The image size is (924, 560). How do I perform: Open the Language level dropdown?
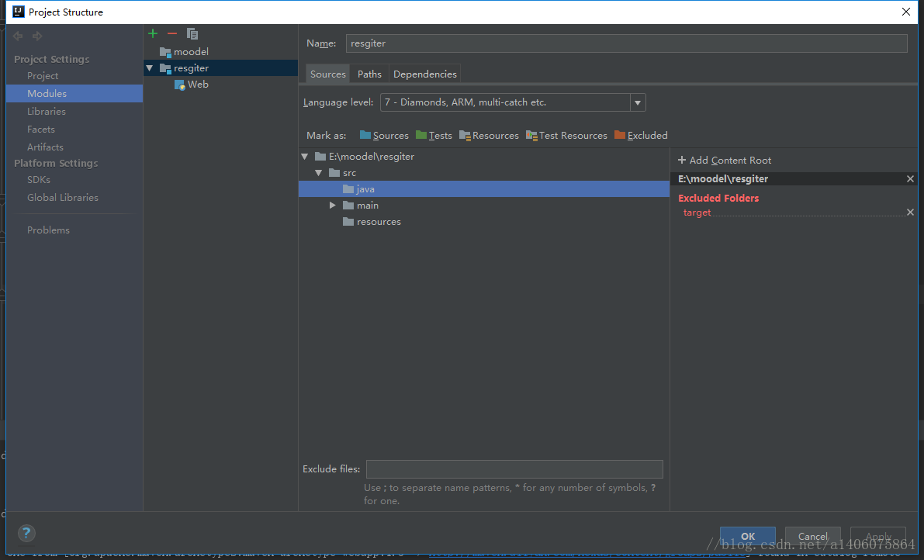tap(638, 102)
